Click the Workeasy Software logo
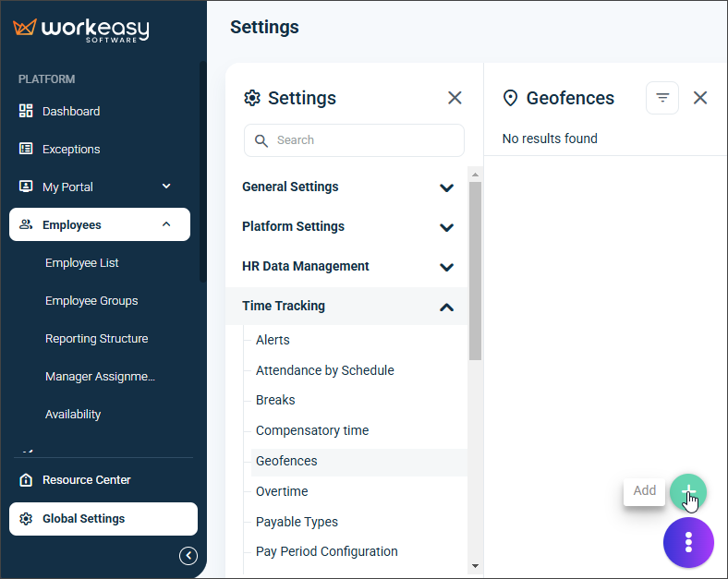Screen dimensions: 728x579 click(81, 30)
